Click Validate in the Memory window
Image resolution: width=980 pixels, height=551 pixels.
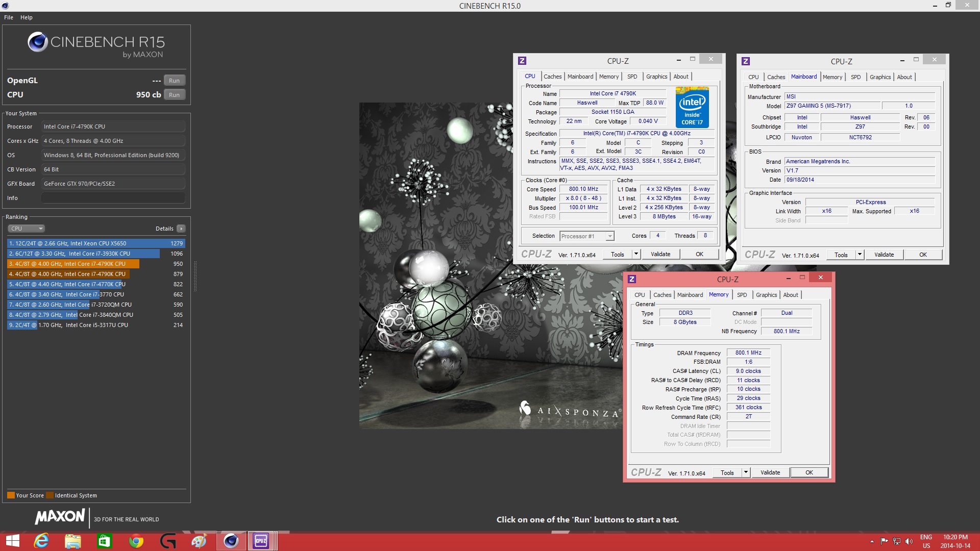tap(770, 472)
